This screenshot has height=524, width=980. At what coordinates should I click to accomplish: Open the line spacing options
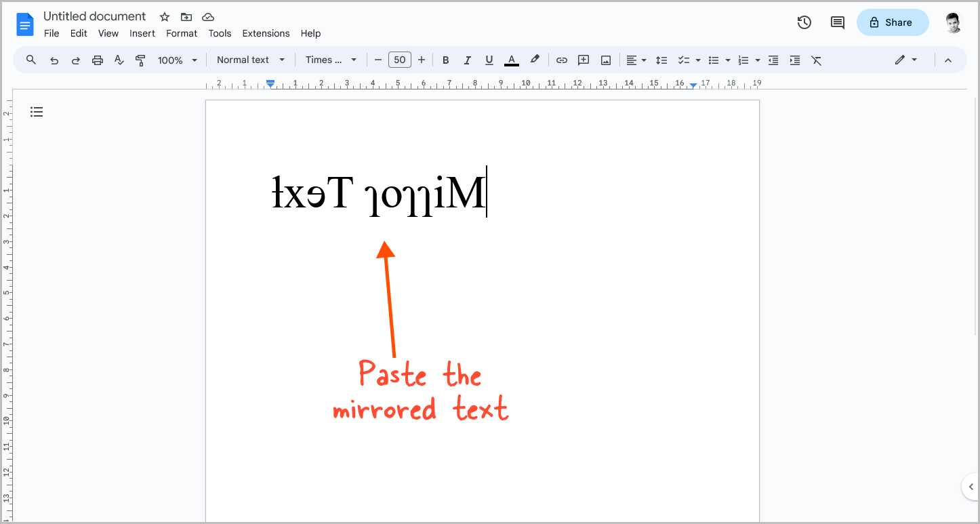(x=661, y=60)
